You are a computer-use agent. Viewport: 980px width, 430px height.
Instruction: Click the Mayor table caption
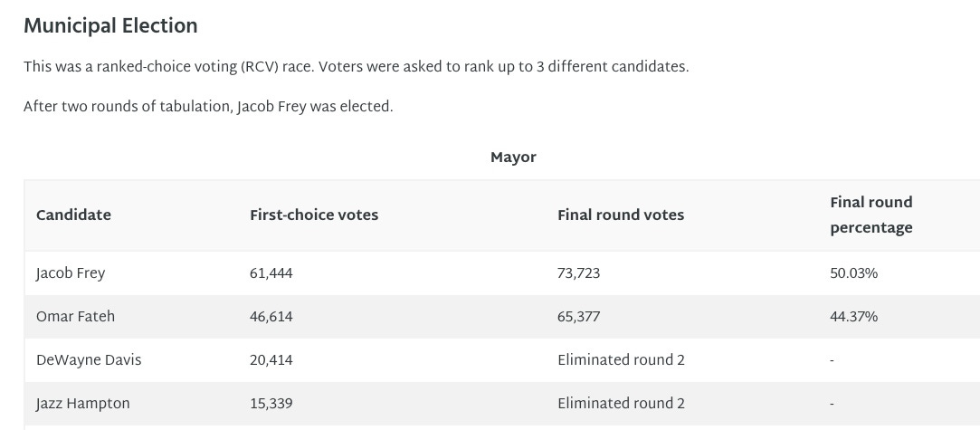513,158
